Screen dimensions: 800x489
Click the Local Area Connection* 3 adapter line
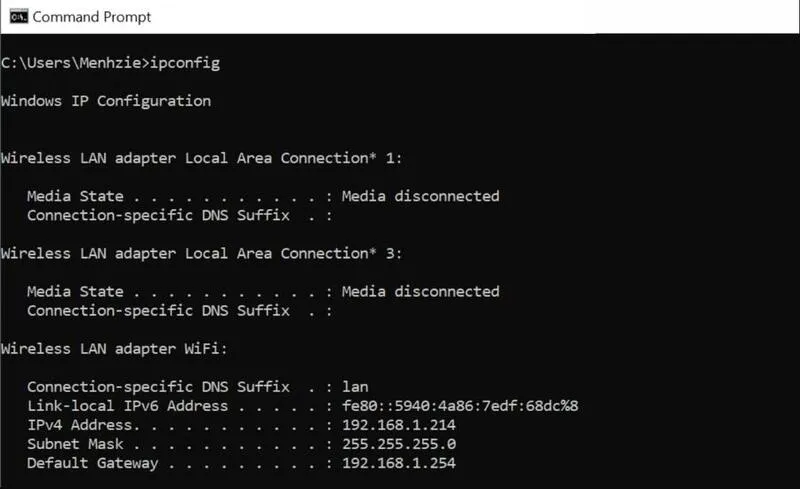click(x=201, y=253)
